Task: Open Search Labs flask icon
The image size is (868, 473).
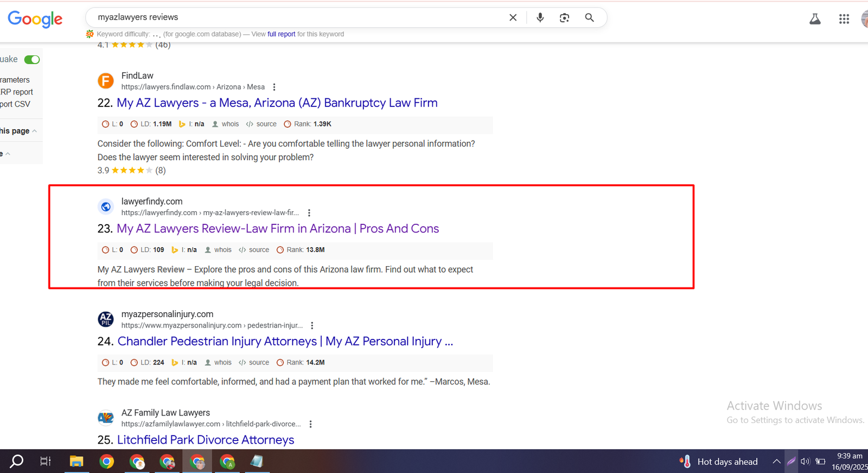Action: tap(815, 19)
